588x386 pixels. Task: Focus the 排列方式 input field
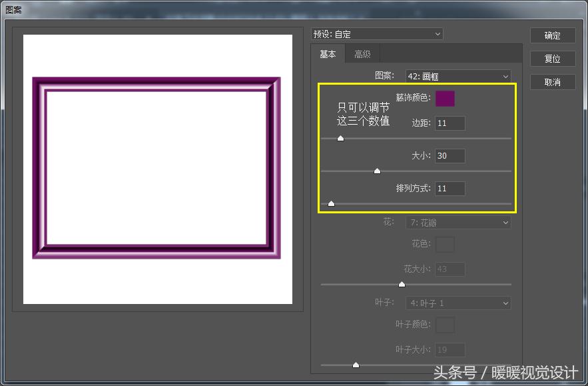click(449, 188)
